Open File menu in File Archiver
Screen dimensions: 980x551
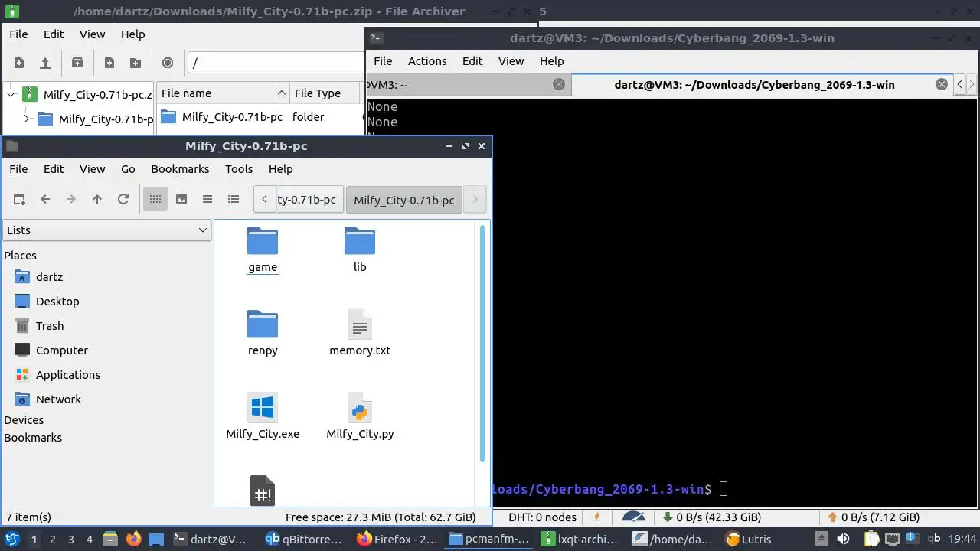click(x=18, y=34)
